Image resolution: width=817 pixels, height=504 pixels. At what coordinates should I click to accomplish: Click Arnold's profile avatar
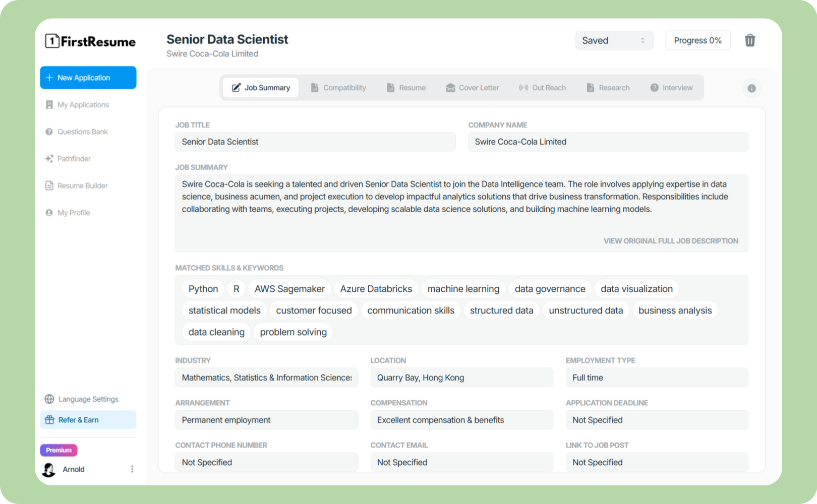(x=49, y=469)
